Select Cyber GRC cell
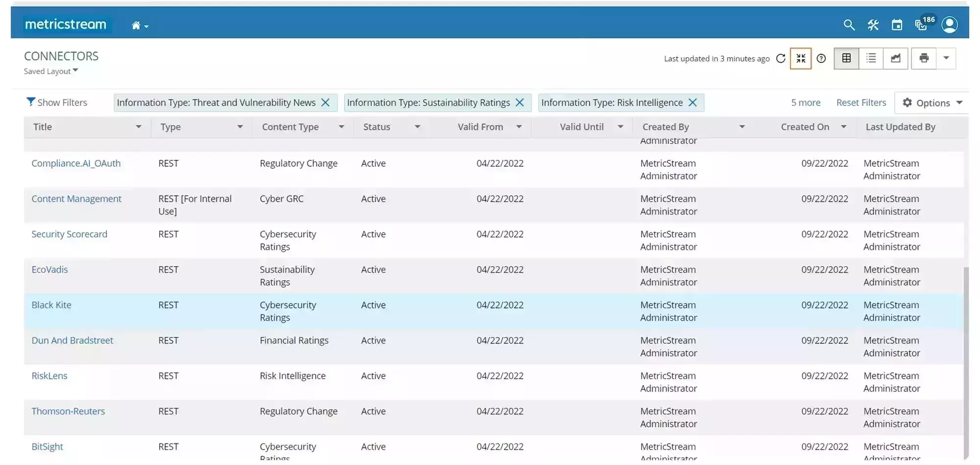The image size is (980, 465). point(282,199)
